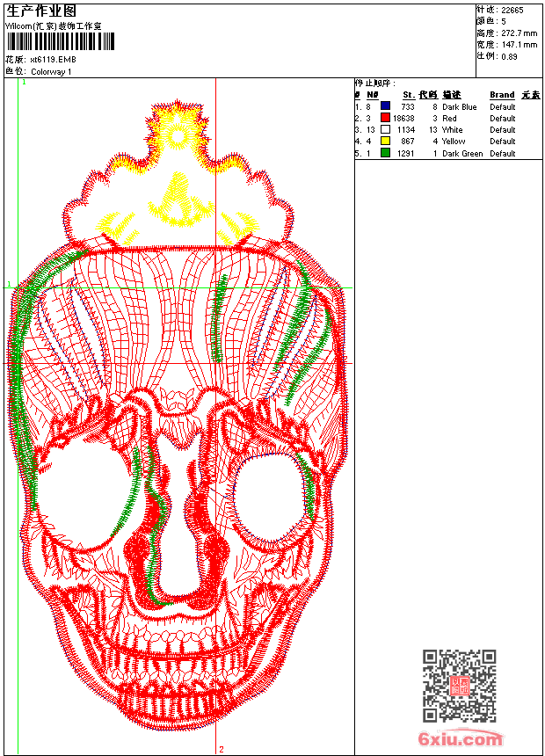Choose the Yellow thread color swatch
Screen dimensions: 545x756
coord(385,141)
